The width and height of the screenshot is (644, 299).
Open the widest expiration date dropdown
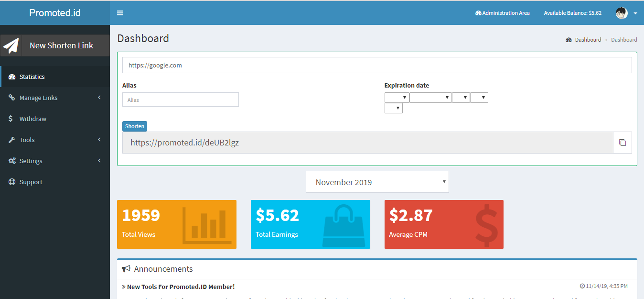point(430,98)
